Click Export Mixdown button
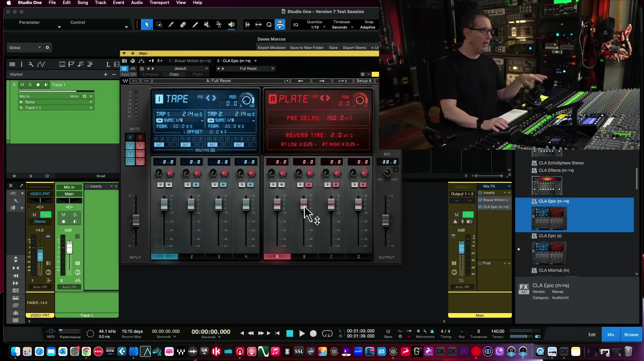 272,48
